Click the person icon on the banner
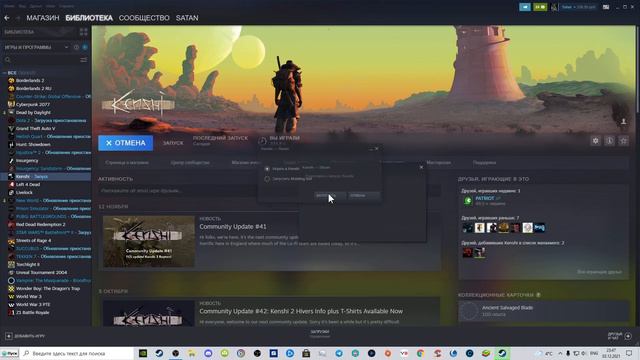This screenshot has height=360, width=640. click(623, 121)
